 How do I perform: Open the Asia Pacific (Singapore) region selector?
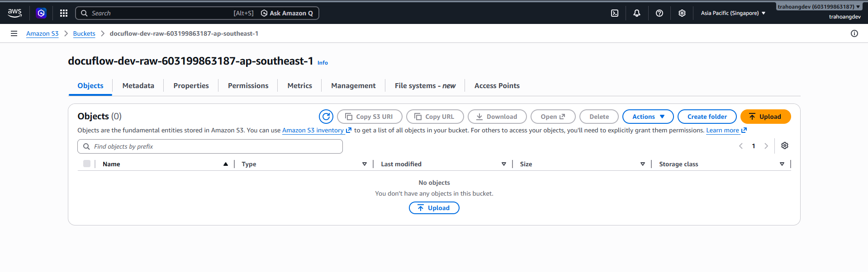733,13
